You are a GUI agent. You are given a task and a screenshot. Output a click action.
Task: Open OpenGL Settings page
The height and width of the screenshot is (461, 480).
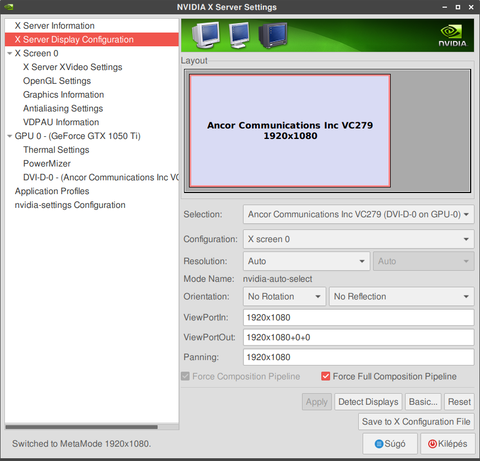(x=92, y=81)
